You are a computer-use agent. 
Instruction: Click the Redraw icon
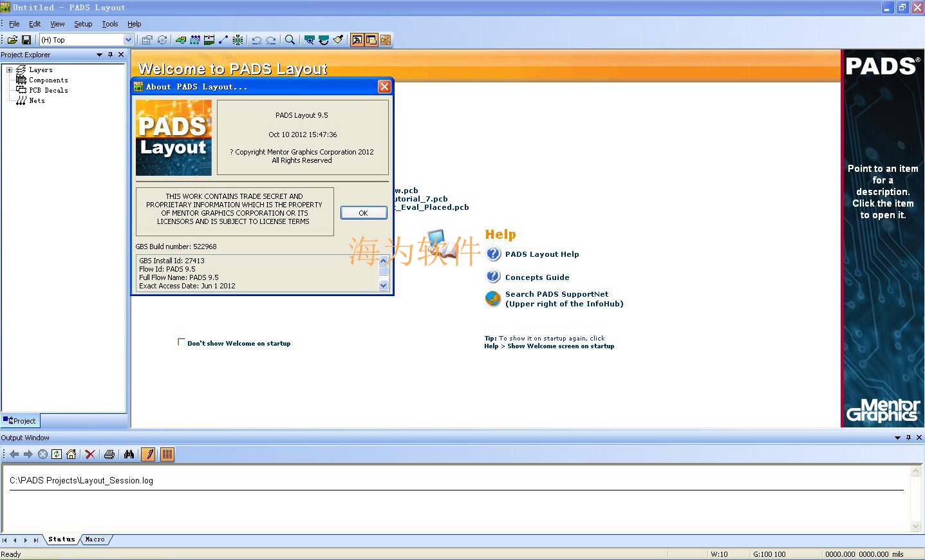324,40
